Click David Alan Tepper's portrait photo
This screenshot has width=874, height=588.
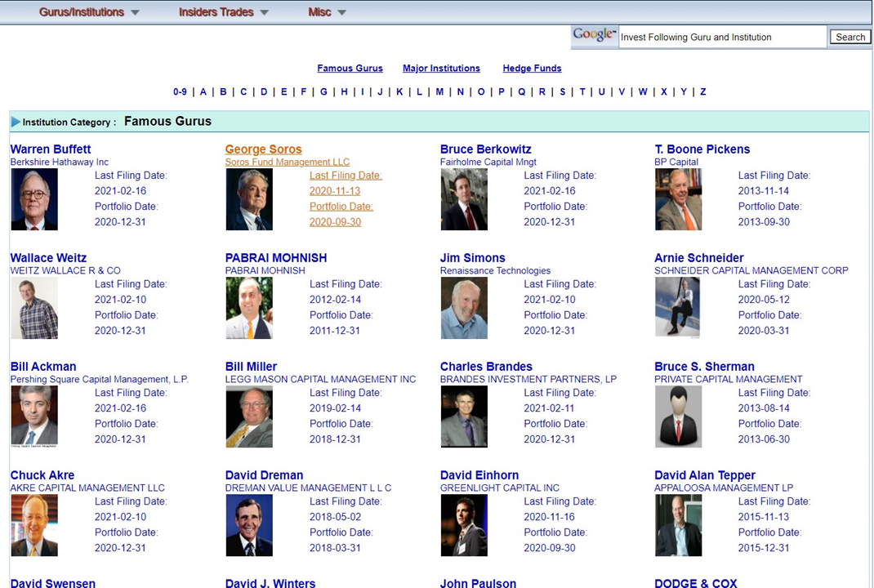(x=678, y=526)
